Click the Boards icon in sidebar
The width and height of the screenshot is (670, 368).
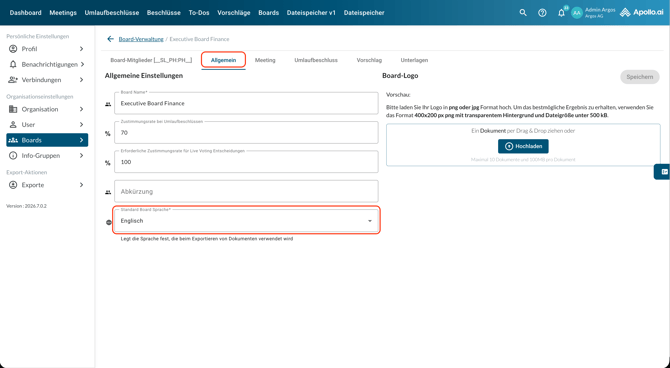[x=13, y=140]
